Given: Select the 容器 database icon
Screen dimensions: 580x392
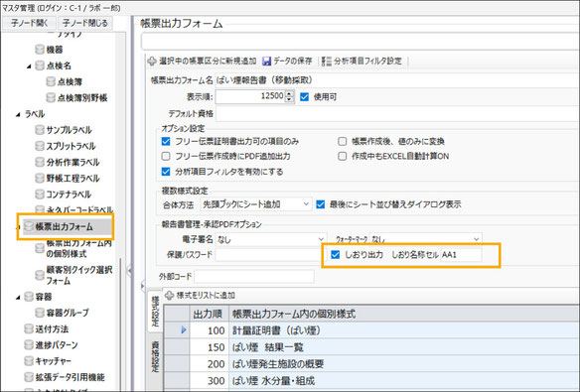Looking at the screenshot, I should pos(29,297).
